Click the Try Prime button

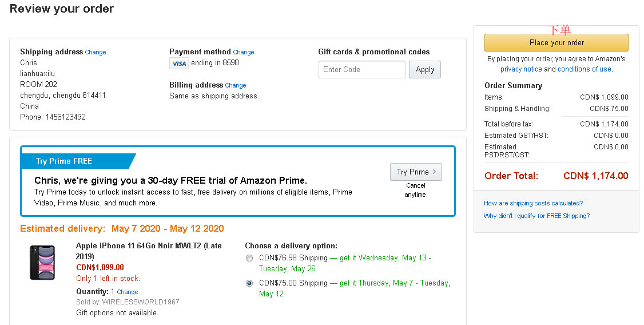tap(416, 172)
